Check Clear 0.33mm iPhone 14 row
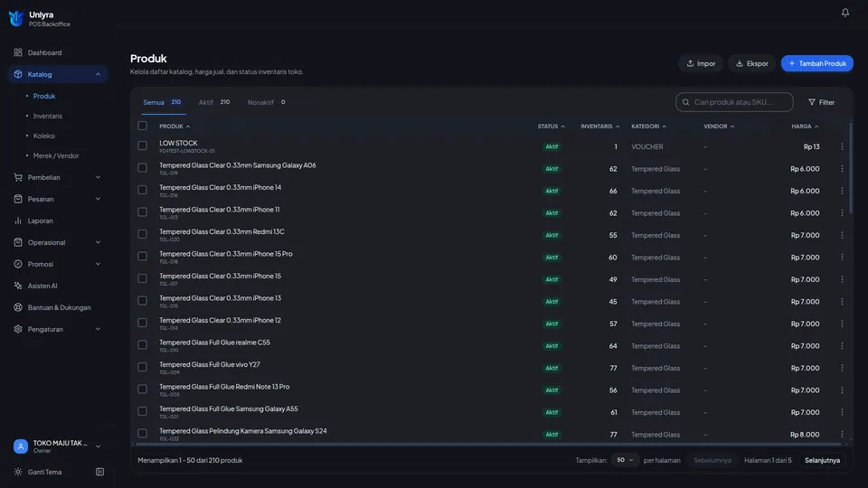 click(142, 190)
